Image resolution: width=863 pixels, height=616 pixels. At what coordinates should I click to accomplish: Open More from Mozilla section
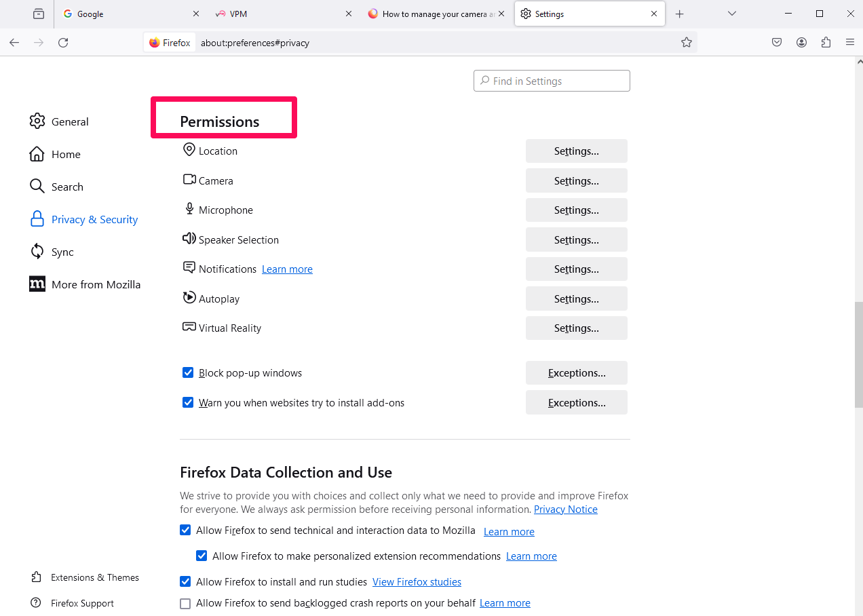(x=37, y=284)
